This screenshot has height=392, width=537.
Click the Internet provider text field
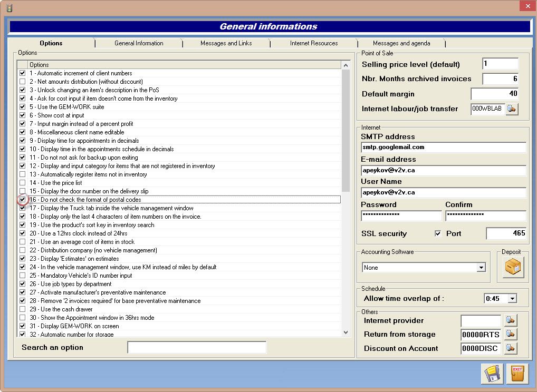tap(481, 321)
